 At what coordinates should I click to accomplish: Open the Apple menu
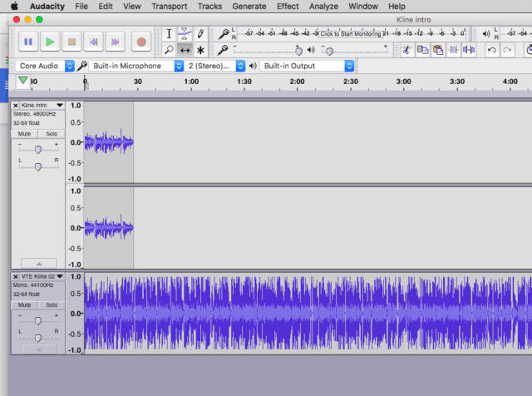(15, 6)
